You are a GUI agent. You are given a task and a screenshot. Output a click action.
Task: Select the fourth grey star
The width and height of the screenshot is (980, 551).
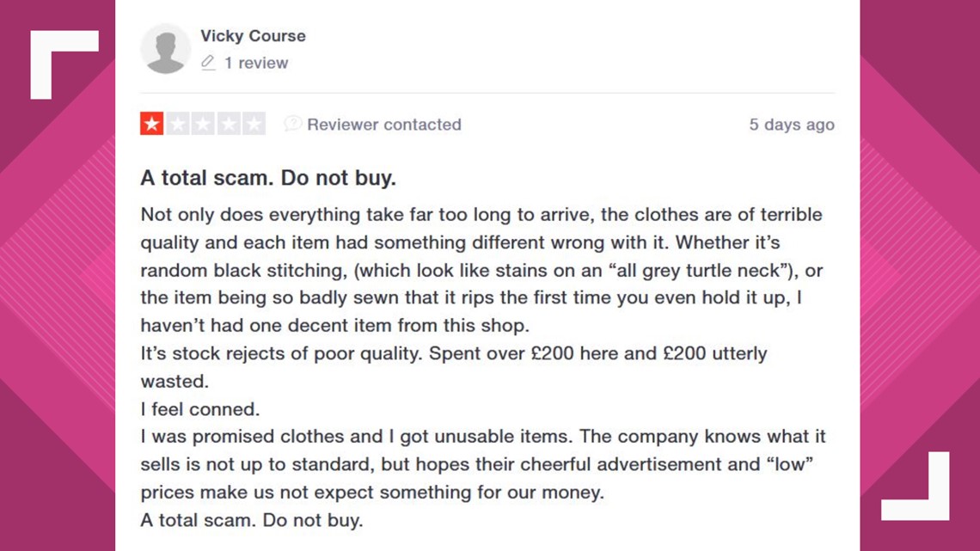(x=229, y=124)
